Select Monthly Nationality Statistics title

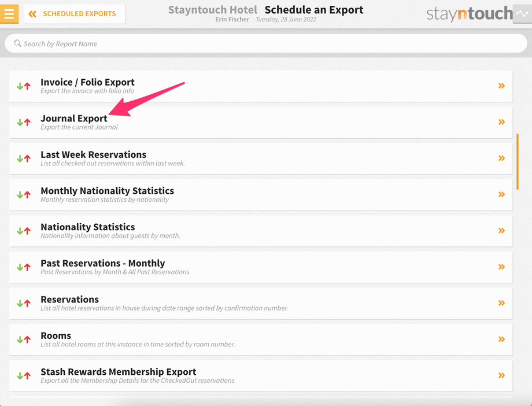tap(107, 191)
